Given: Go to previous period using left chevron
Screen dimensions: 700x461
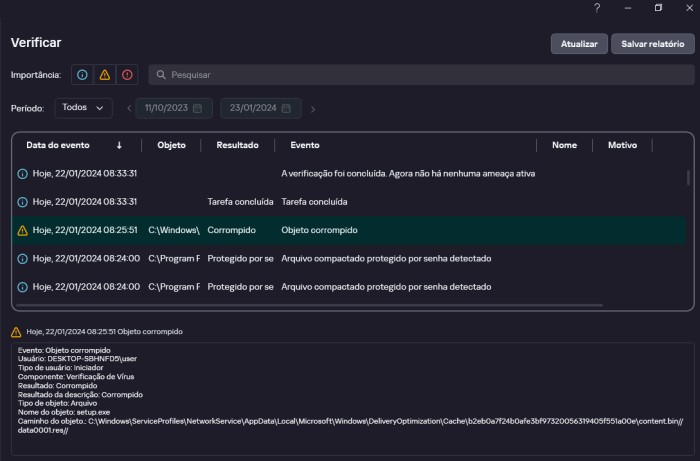Looking at the screenshot, I should coord(128,108).
